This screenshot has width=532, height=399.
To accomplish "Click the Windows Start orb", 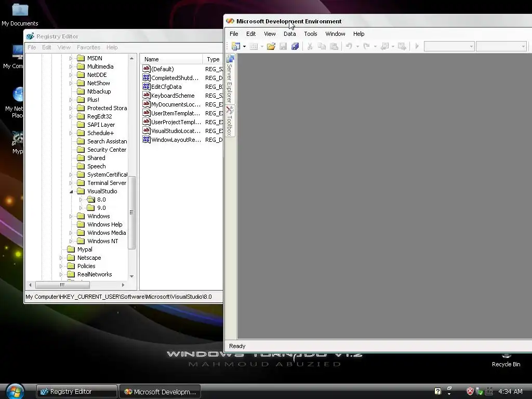I will click(x=15, y=391).
